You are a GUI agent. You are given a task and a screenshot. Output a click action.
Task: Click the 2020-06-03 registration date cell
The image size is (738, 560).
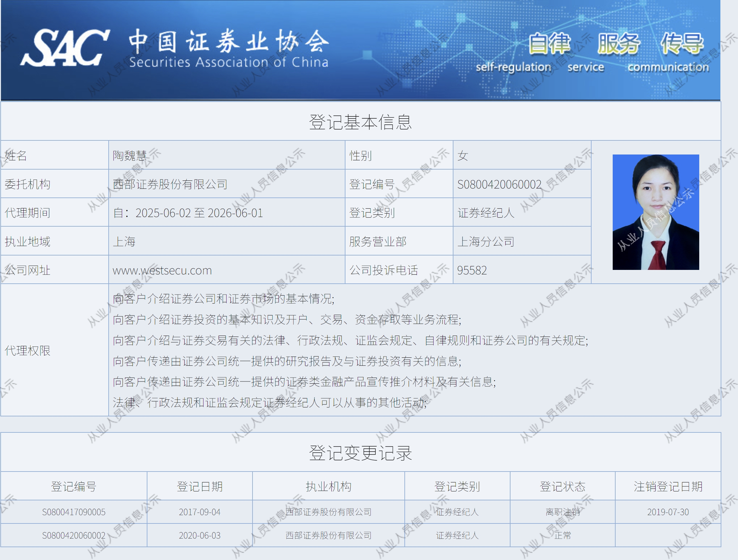click(x=200, y=535)
